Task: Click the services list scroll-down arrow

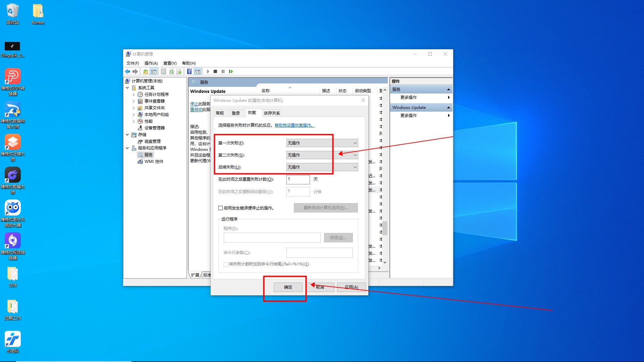Action: click(385, 262)
